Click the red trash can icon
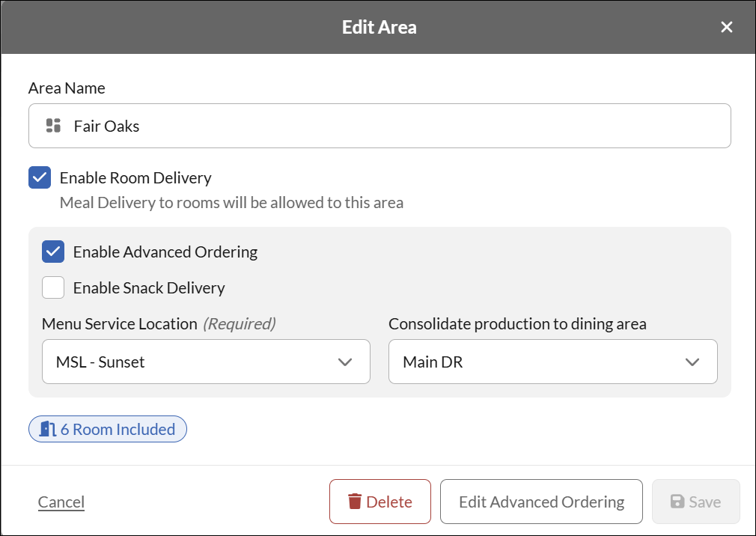 pos(355,502)
